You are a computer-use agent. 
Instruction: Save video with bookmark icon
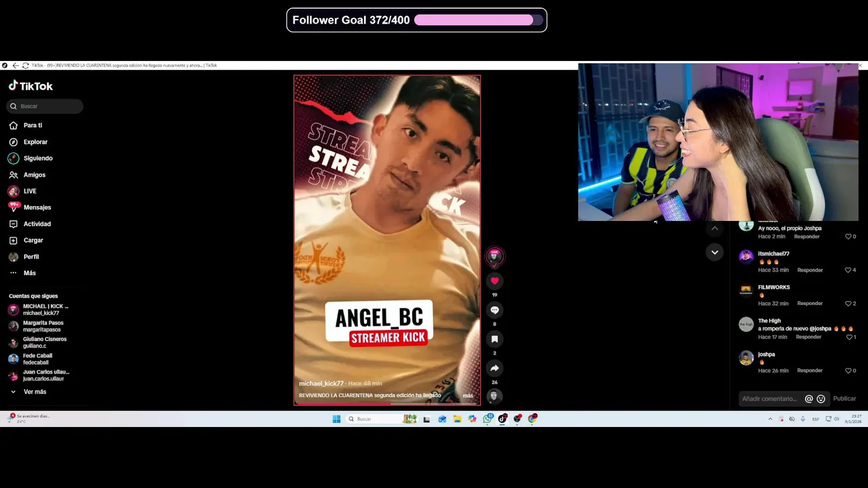[x=494, y=339]
